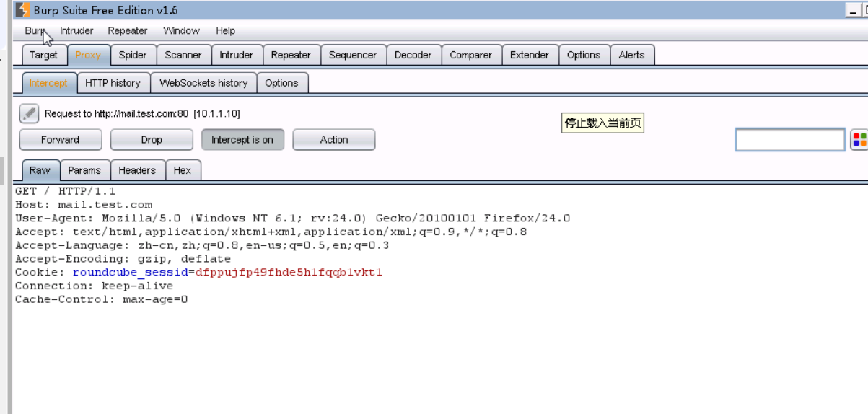Switch to the Scanner tab

[183, 55]
